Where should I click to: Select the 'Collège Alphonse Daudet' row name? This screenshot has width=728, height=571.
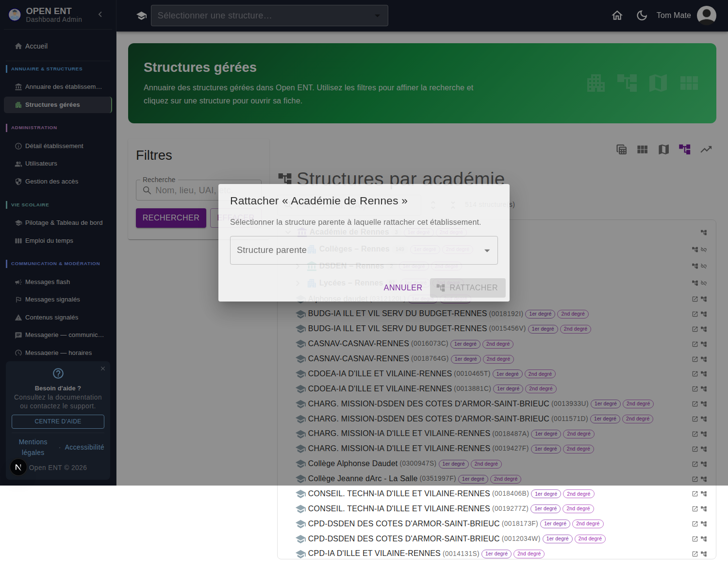coord(353,464)
